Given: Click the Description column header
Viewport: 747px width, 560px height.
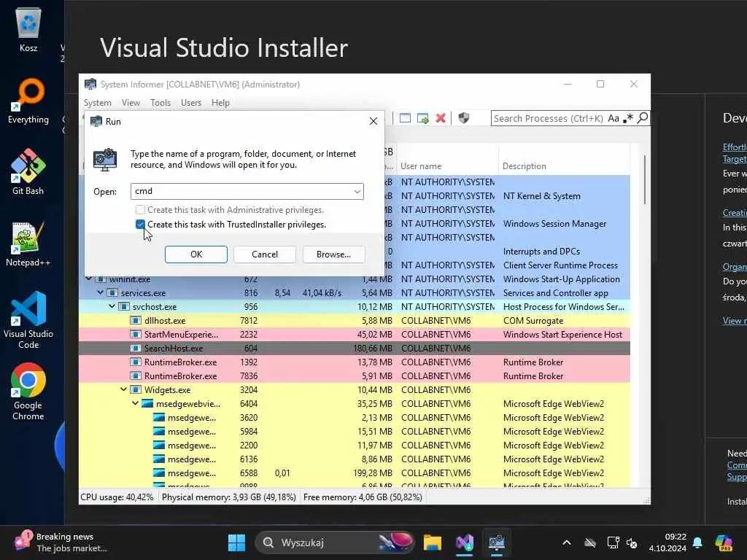Looking at the screenshot, I should [x=564, y=166].
